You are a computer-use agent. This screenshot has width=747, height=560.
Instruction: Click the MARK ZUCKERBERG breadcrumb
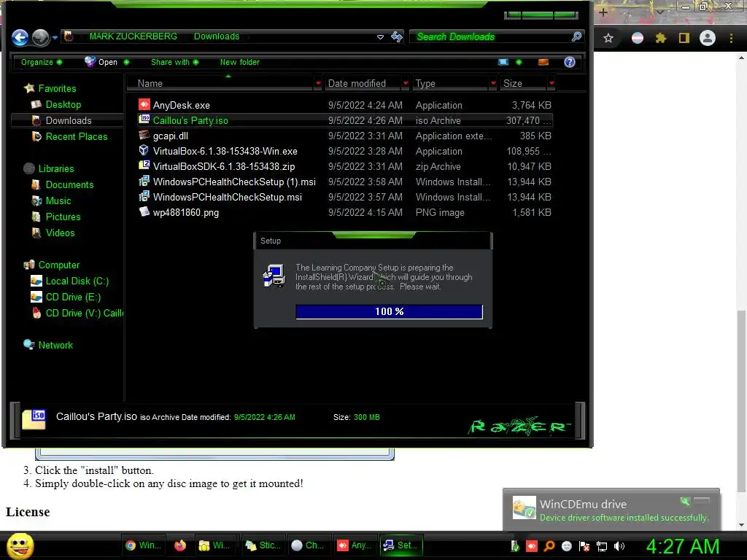[x=133, y=36]
